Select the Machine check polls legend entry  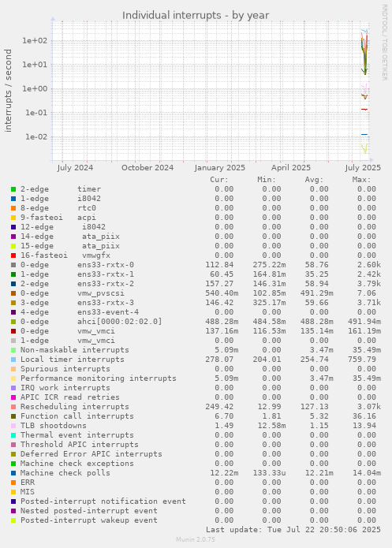coord(65,473)
